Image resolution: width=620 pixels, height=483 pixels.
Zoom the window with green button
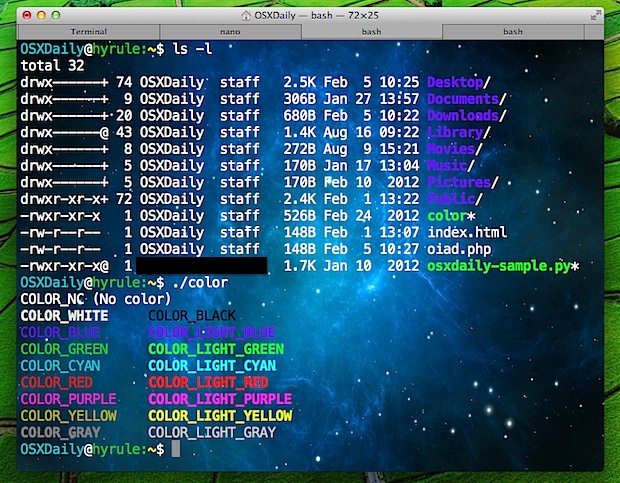pos(56,15)
